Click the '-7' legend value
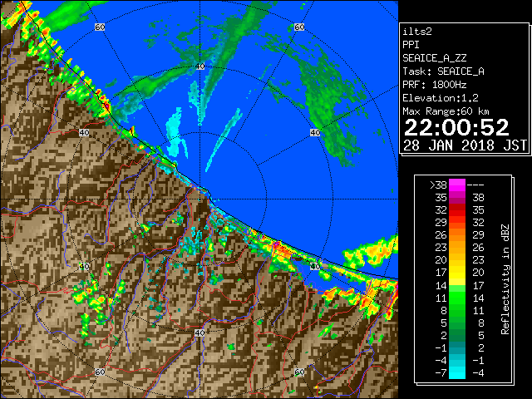 441,373
